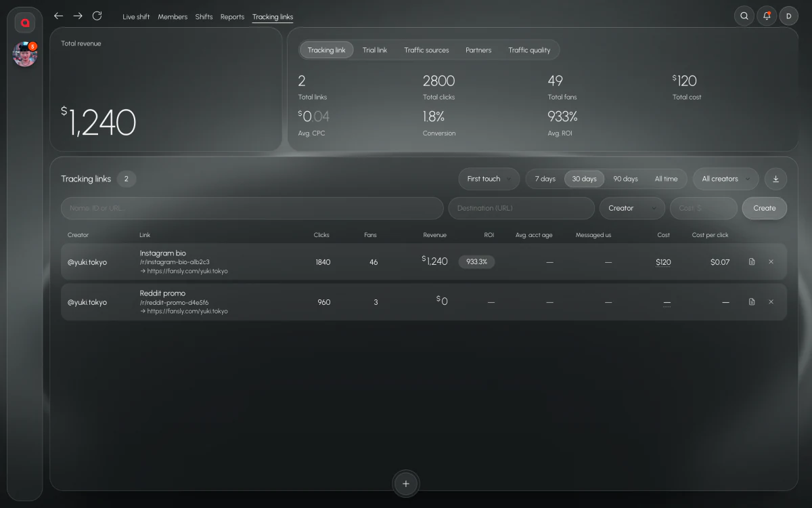Switch to the Tracking link tab
Viewport: 812px width, 508px height.
tap(326, 50)
